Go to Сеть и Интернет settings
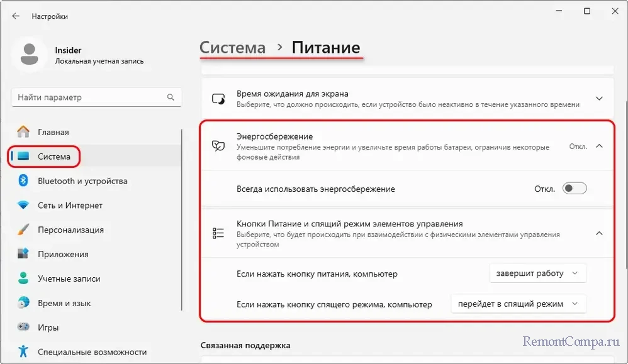The height and width of the screenshot is (364, 628). pyautogui.click(x=69, y=206)
